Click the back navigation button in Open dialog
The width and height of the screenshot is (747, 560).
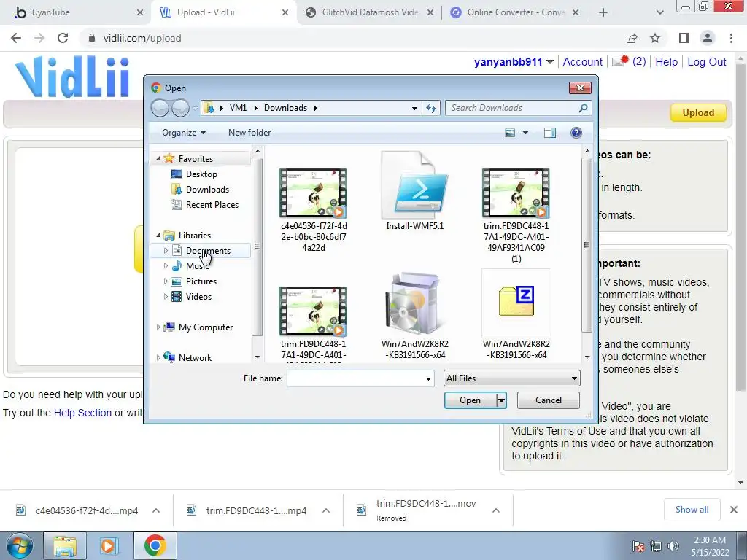[x=160, y=108]
